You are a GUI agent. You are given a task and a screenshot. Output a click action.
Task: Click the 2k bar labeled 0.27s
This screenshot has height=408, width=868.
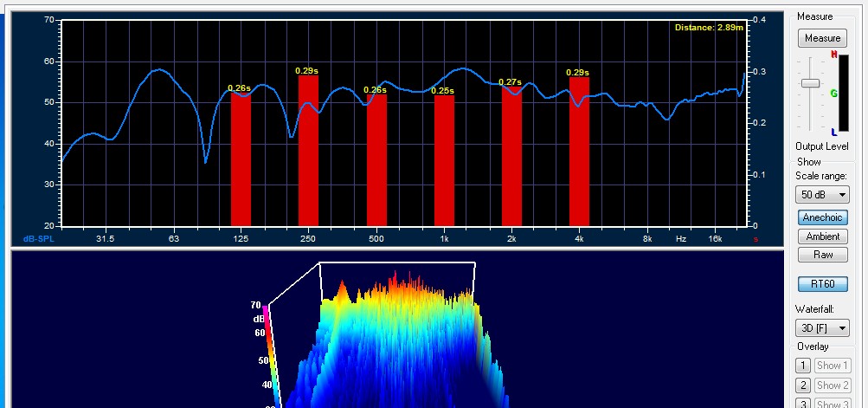tap(511, 158)
